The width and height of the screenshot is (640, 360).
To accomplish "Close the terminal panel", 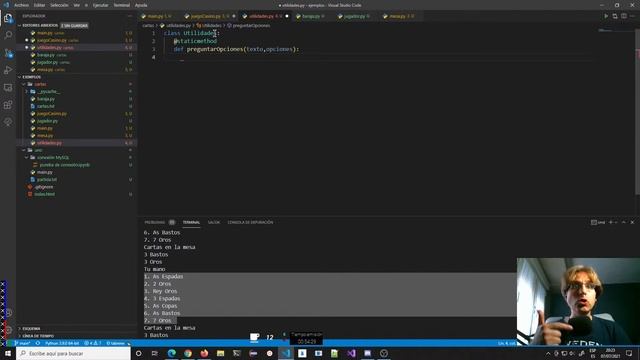I will pyautogui.click(x=632, y=222).
